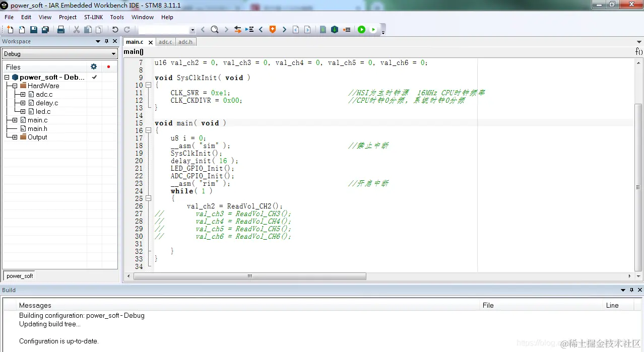Click the Print toolbar icon

(x=61, y=30)
